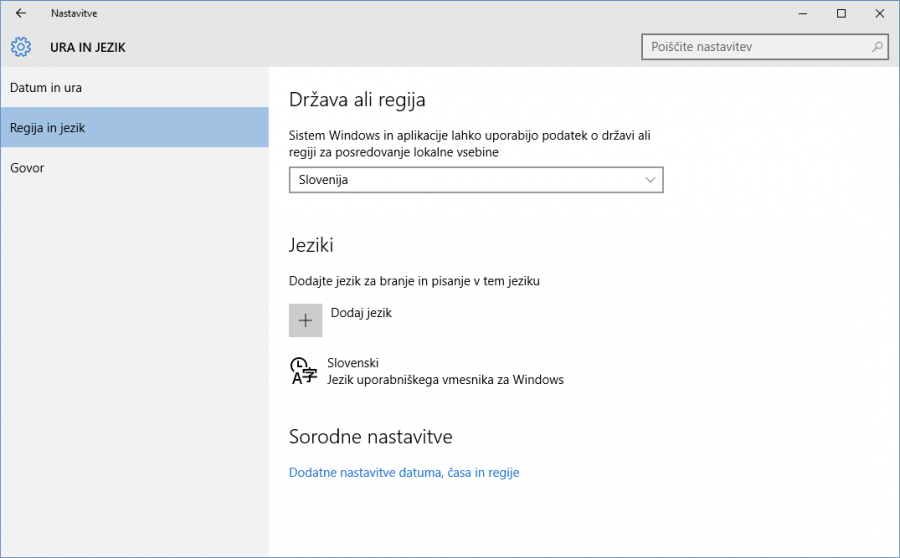Screen dimensions: 900x558
Task: Click the Dodaj jezik label
Action: pos(361,313)
